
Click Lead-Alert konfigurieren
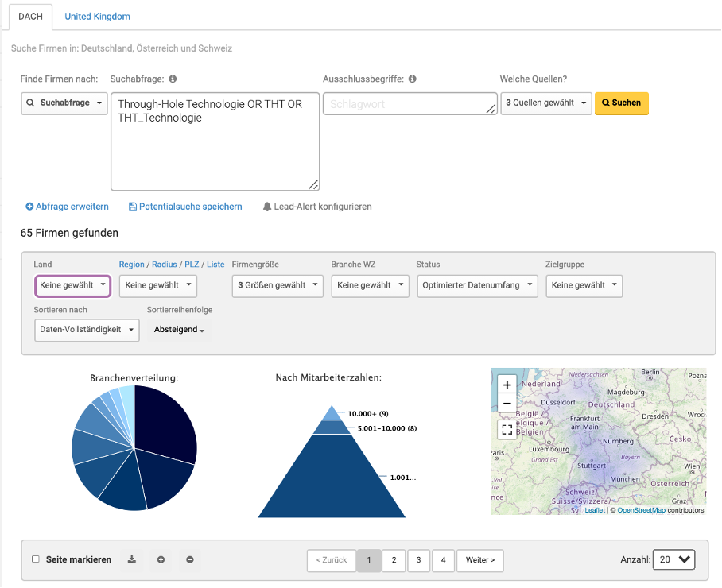(323, 207)
